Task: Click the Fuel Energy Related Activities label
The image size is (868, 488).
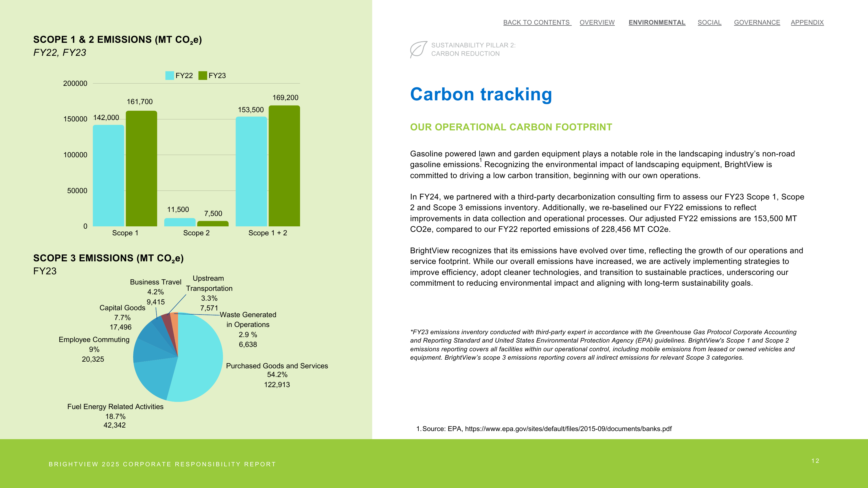Action: 115,406
